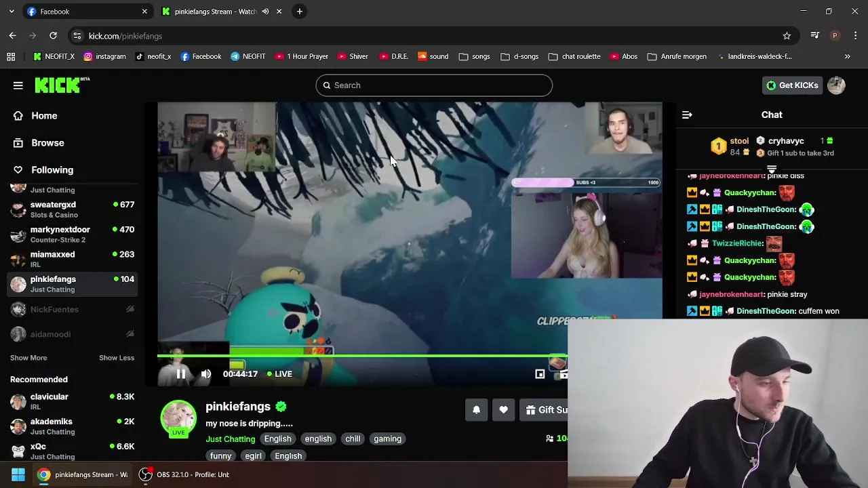The image size is (868, 488).
Task: Select the gaming tag
Action: (x=387, y=439)
